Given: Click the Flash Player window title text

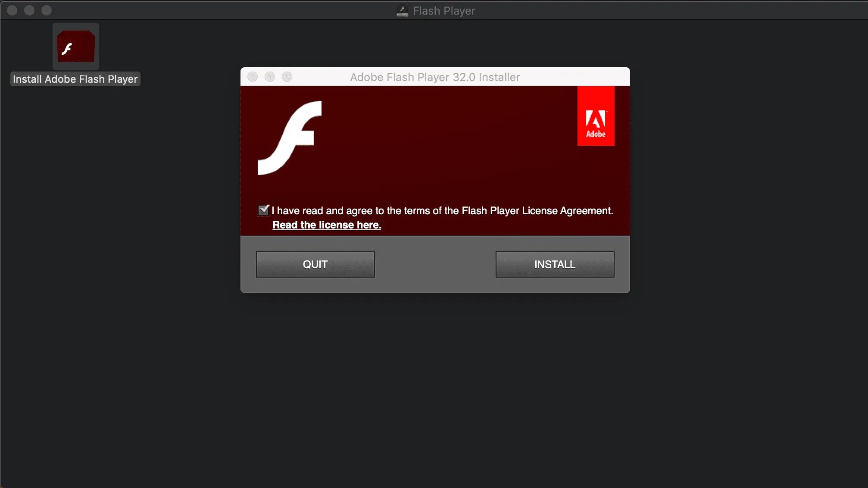Looking at the screenshot, I should tap(444, 11).
